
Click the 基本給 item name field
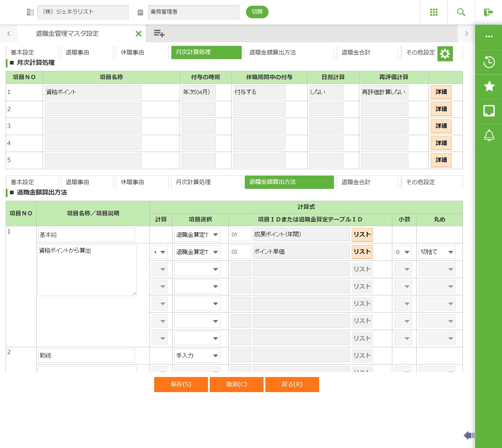pos(86,235)
